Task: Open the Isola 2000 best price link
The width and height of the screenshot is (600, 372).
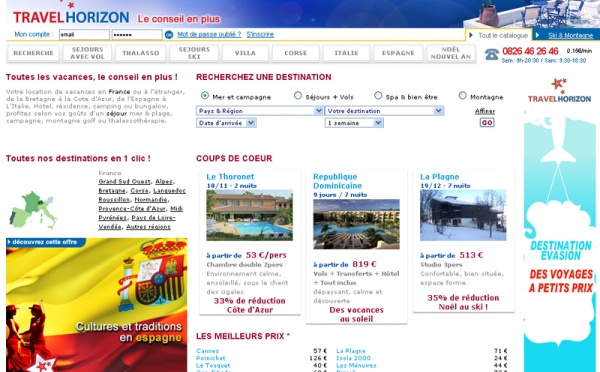Action: click(x=353, y=358)
